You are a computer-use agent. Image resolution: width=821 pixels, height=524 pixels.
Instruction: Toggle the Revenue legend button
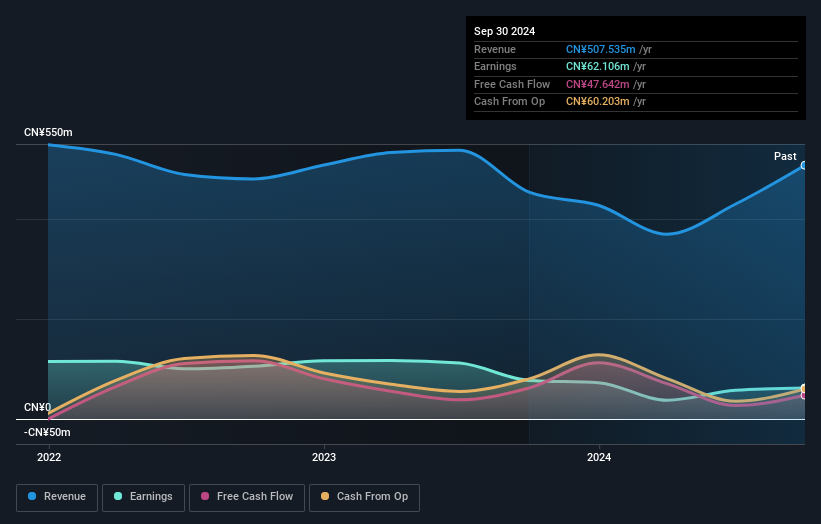(57, 497)
